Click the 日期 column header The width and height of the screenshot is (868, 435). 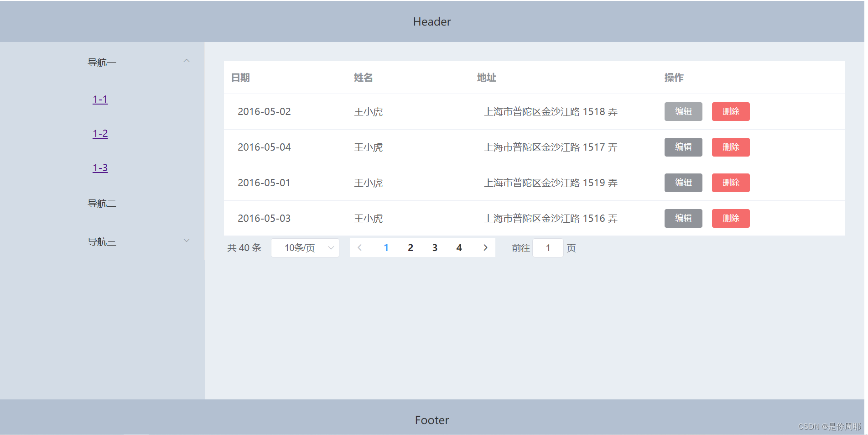point(240,78)
